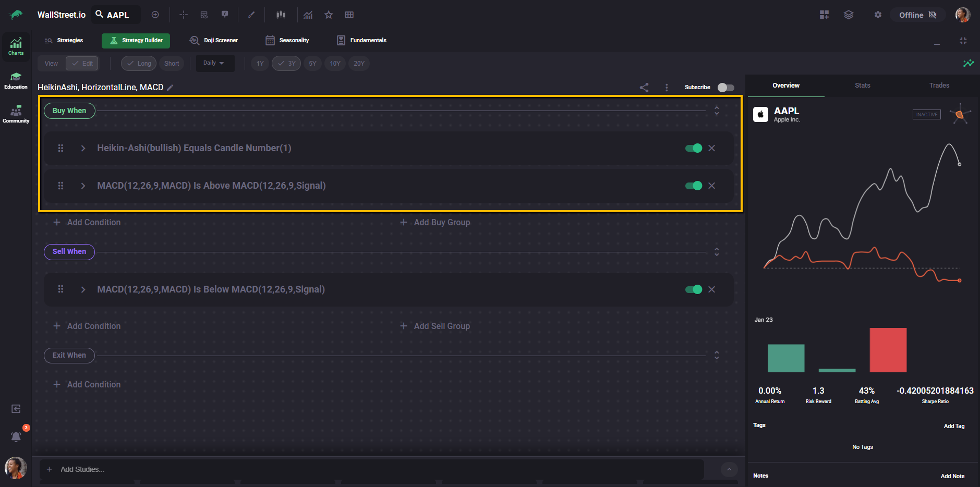Image resolution: width=980 pixels, height=487 pixels.
Task: Click the pencil icon to rename strategy
Action: [x=170, y=88]
